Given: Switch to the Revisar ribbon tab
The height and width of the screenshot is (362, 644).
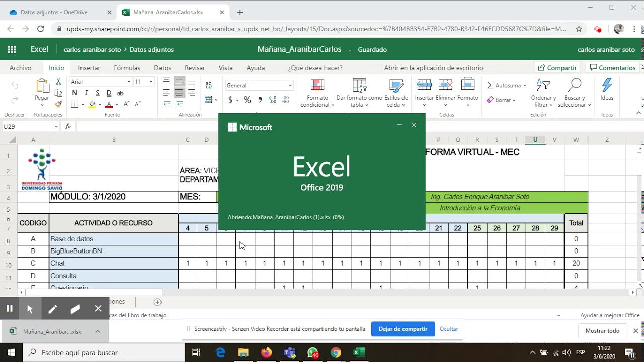Looking at the screenshot, I should 195,68.
